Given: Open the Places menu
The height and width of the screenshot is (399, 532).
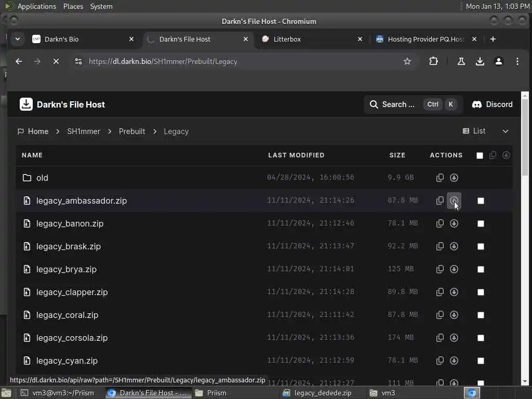Looking at the screenshot, I should click(73, 6).
